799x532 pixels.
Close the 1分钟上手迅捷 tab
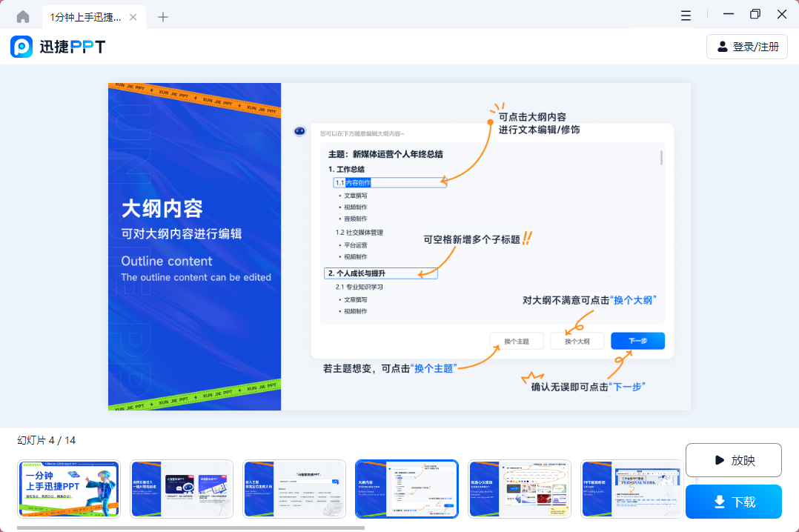click(x=133, y=17)
